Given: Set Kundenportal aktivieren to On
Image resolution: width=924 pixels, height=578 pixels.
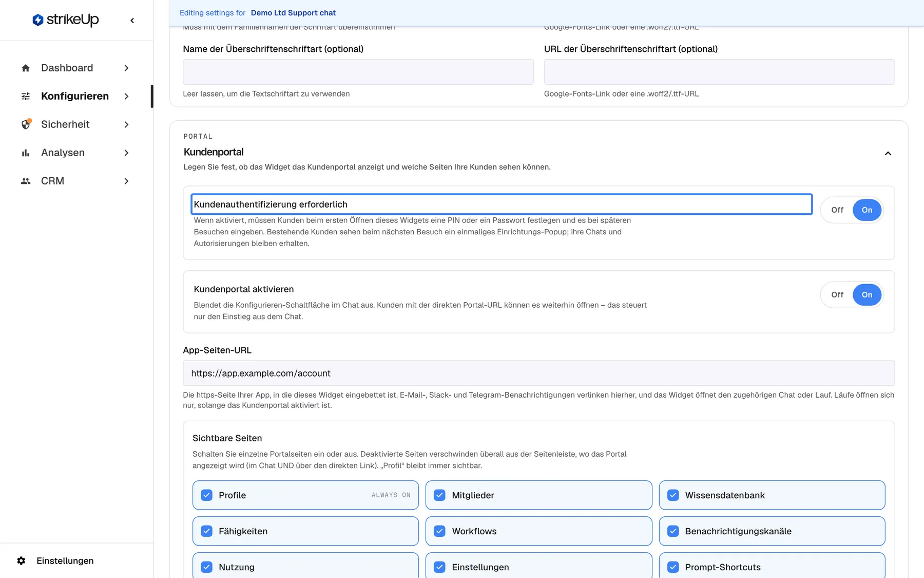Looking at the screenshot, I should [867, 294].
